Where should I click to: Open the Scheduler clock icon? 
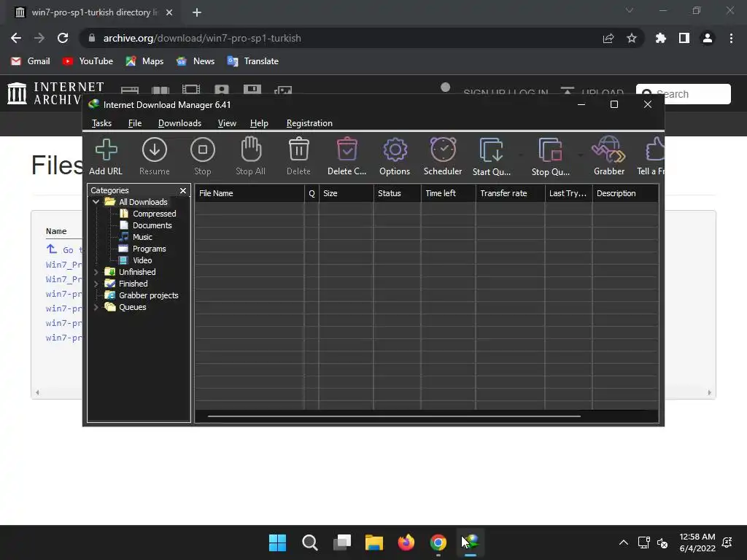pyautogui.click(x=443, y=156)
